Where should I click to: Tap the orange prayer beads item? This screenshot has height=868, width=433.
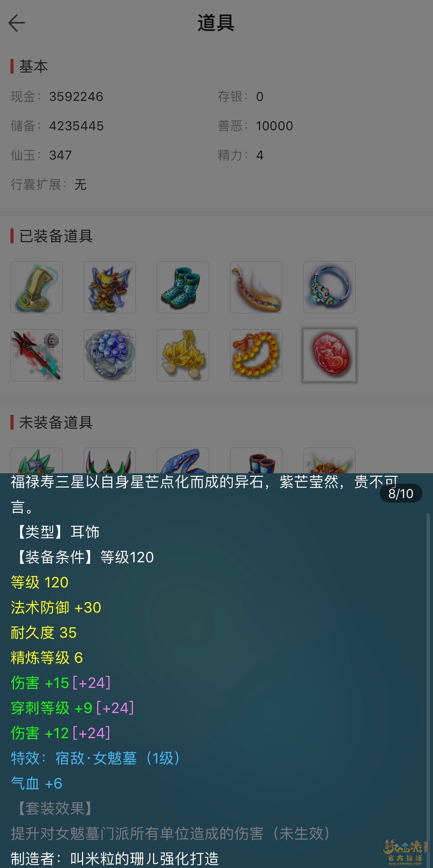pos(256,355)
